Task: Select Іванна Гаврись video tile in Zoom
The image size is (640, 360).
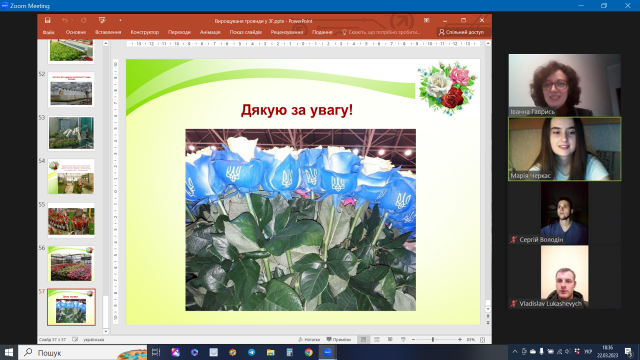Action: [564, 85]
